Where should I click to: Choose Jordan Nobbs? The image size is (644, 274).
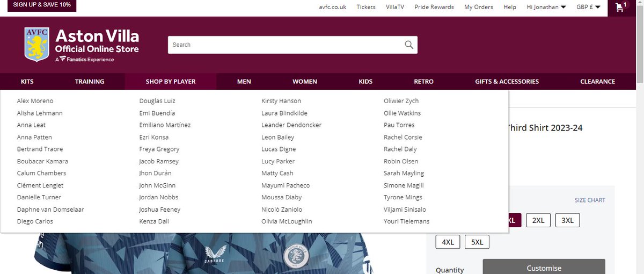tap(159, 197)
